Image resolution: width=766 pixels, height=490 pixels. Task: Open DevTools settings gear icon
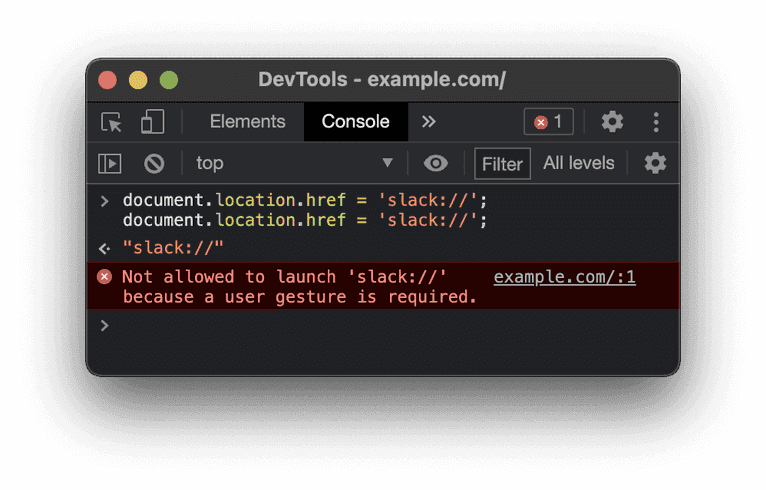(612, 122)
